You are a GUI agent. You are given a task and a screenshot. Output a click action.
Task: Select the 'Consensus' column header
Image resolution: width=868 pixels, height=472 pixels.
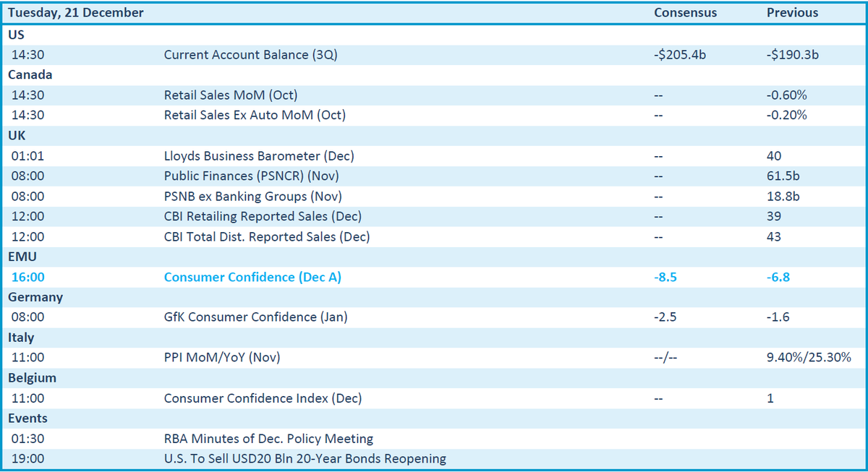pos(685,13)
